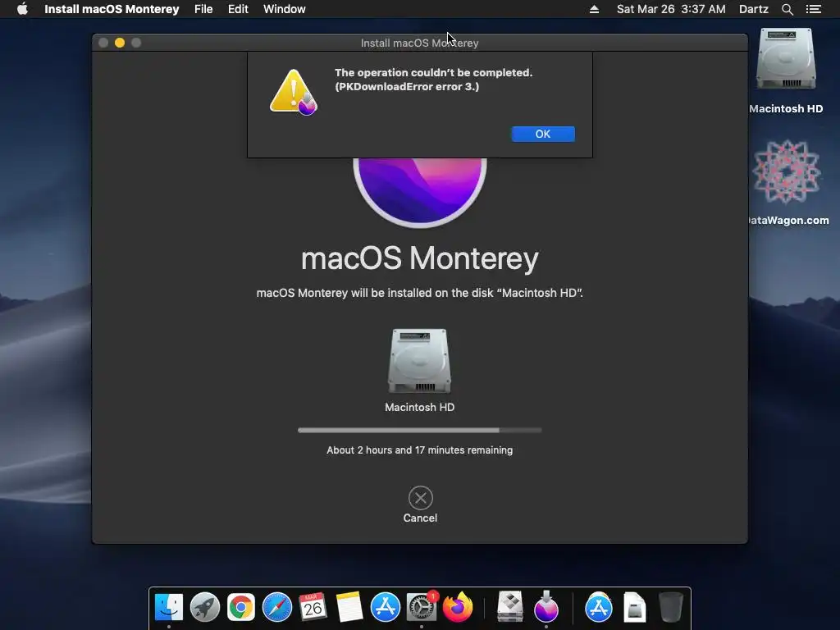Viewport: 840px width, 630px height.
Task: Click the macOS Monterey logo artwork
Action: (419, 192)
